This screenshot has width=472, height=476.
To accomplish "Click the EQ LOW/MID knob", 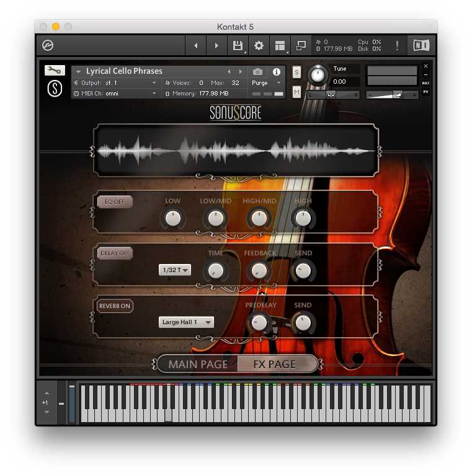I will pyautogui.click(x=216, y=218).
